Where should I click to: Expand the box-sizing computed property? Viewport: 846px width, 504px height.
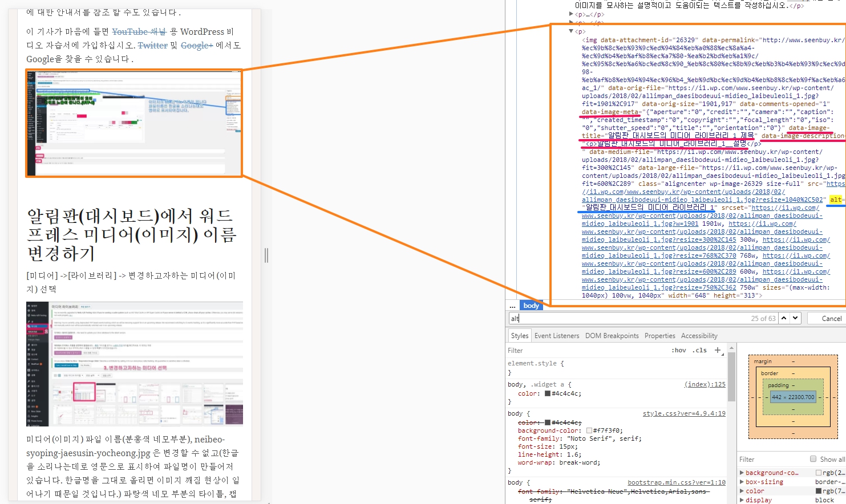[x=742, y=482]
